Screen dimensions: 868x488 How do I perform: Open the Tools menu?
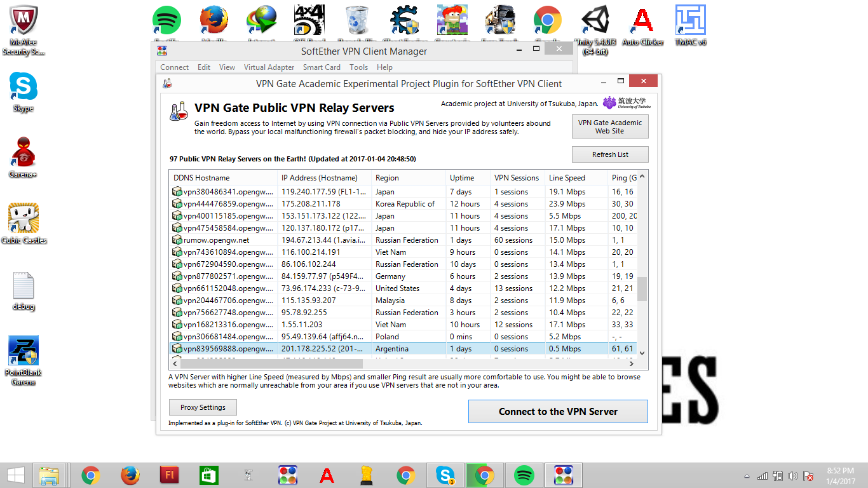(x=358, y=67)
